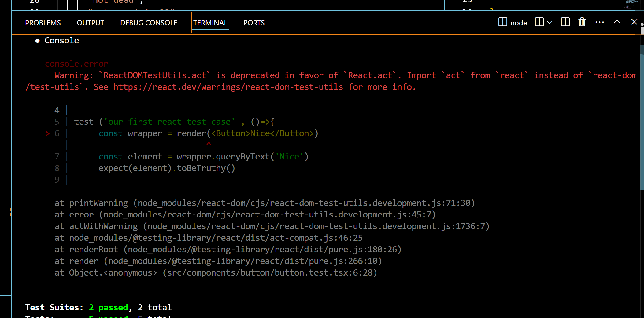Open pure.js:266:10 render link
644x318 pixels.
point(243,261)
